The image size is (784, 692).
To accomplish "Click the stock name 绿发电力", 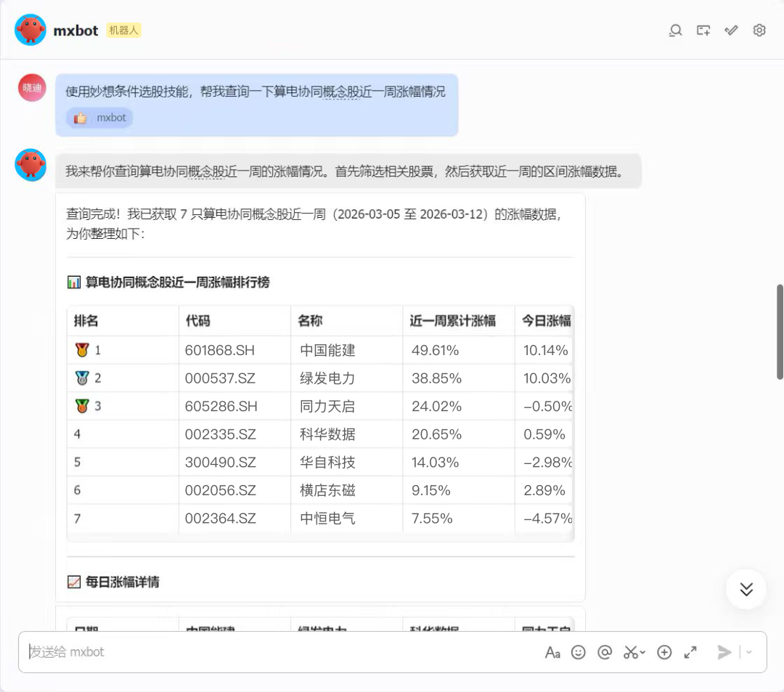I will [x=327, y=378].
